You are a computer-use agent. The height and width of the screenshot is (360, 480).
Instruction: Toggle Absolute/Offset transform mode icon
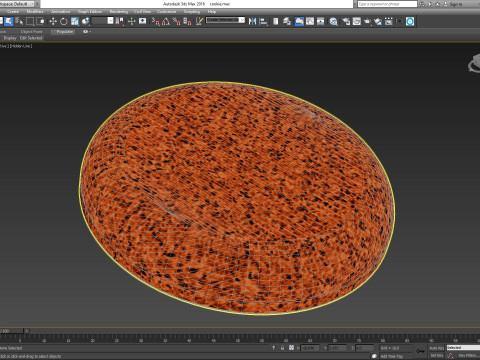[x=291, y=348]
